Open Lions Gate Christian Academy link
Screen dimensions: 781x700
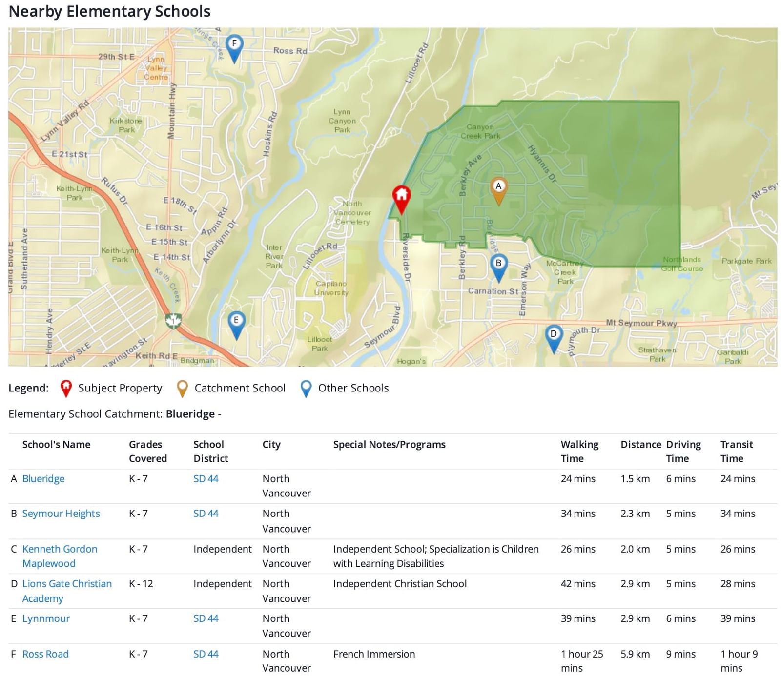pyautogui.click(x=67, y=591)
